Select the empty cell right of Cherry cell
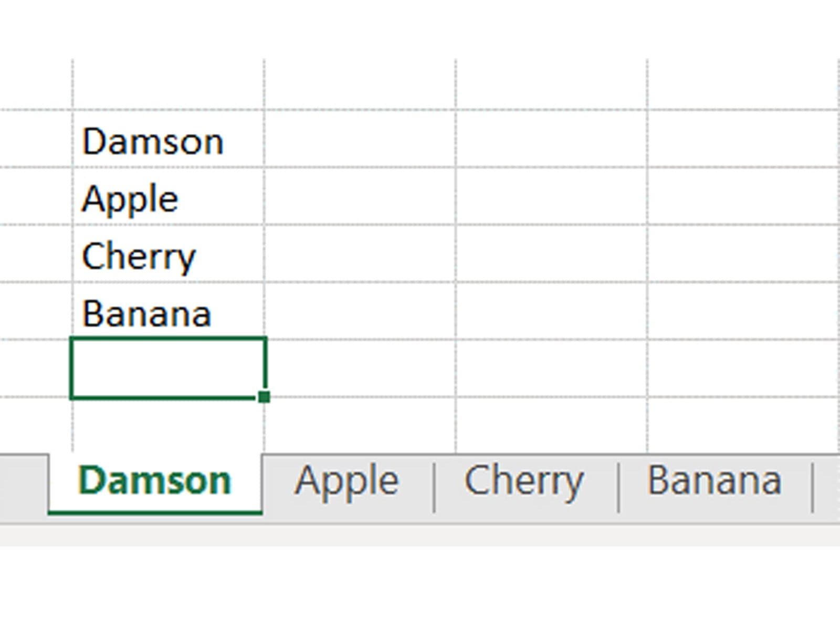840x630 pixels. (360, 254)
